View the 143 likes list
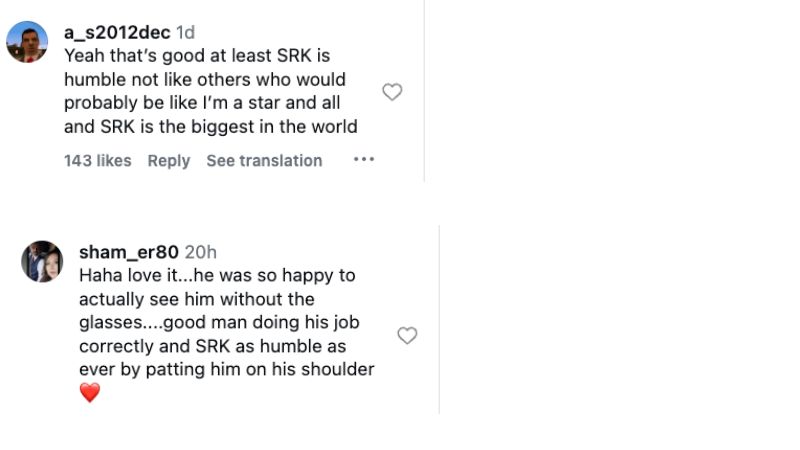This screenshot has height=450, width=800. click(x=97, y=160)
